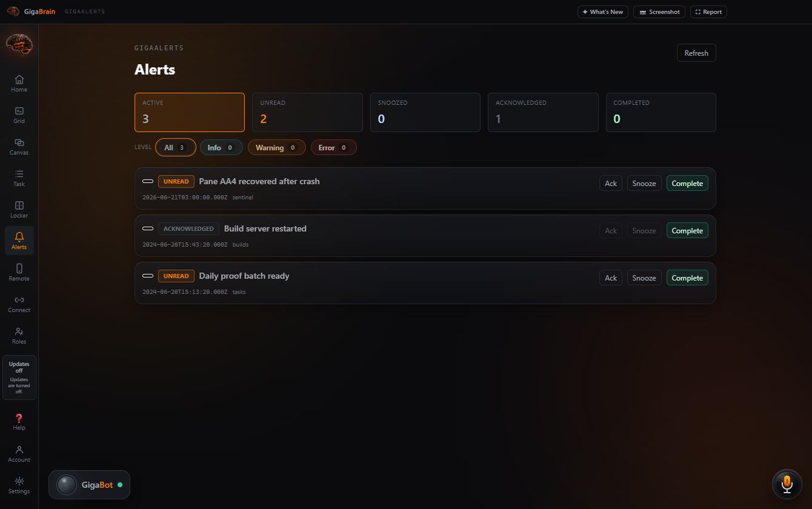Image resolution: width=812 pixels, height=509 pixels.
Task: Click GIGAALERTS label in top bar
Action: (85, 12)
